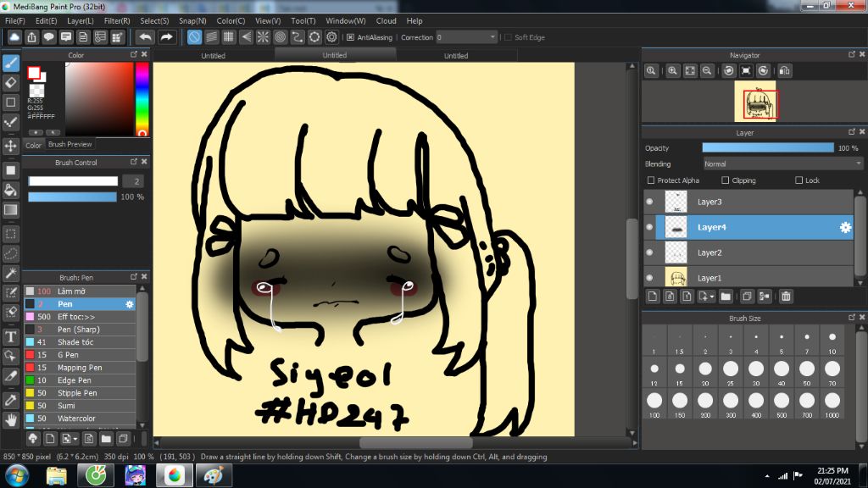
Task: Select the Bucket fill tool
Action: point(10,191)
